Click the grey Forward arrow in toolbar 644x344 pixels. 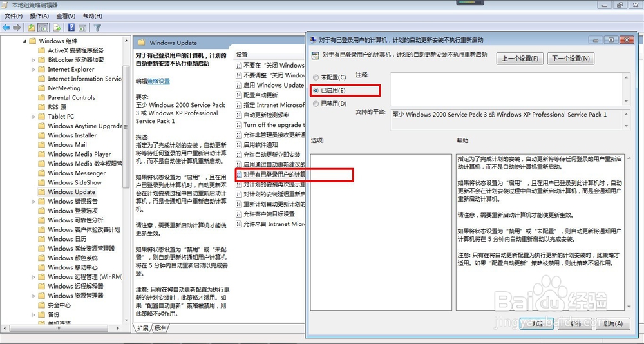[17, 28]
